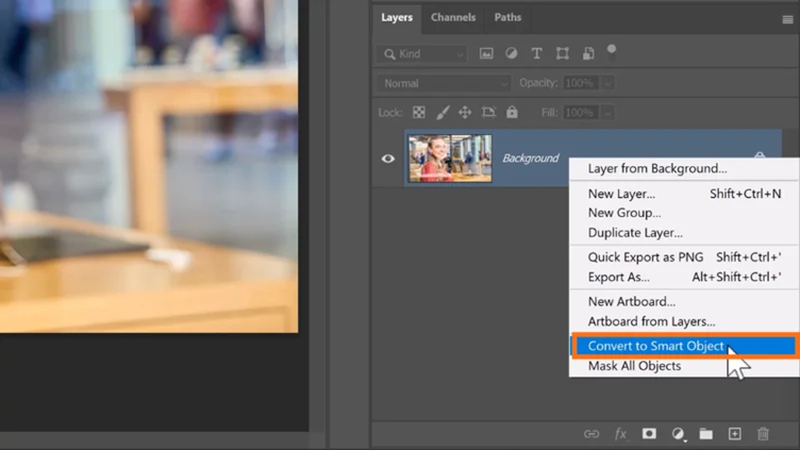Lock all padlock icon

pos(512,112)
